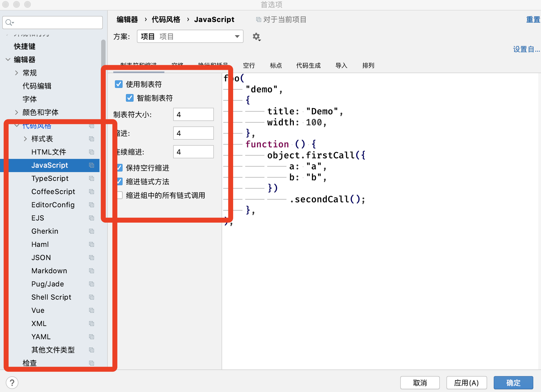This screenshot has height=392, width=541.
Task: Click the JSON code style icon
Action: click(x=91, y=258)
